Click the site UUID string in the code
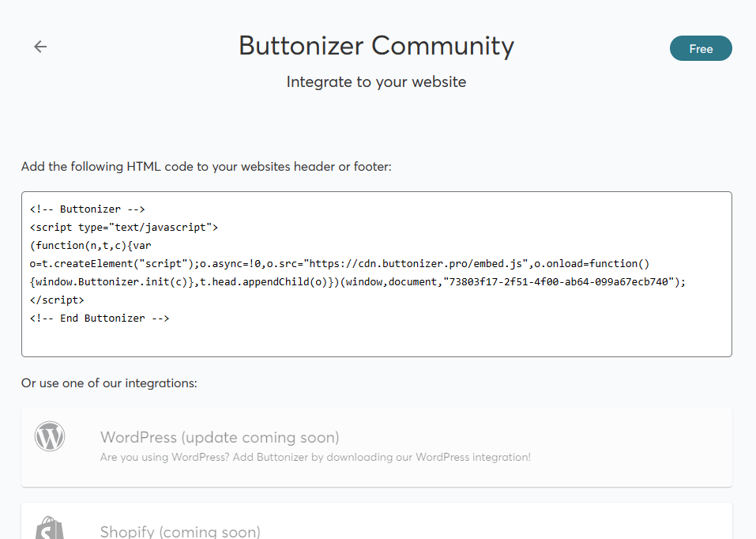756x539 pixels. click(x=559, y=282)
